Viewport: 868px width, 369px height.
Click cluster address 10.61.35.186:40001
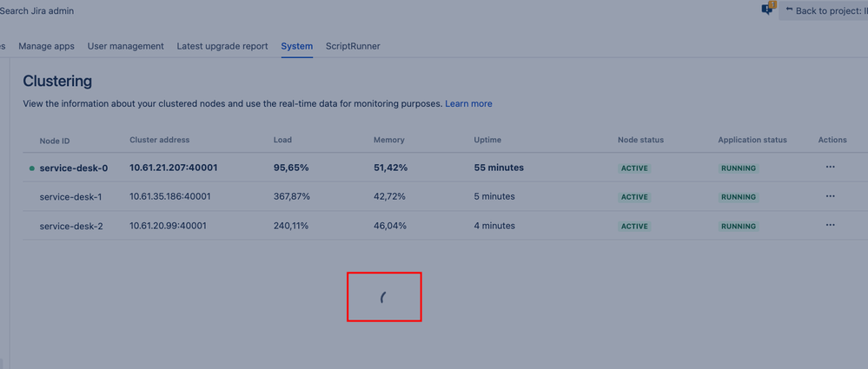170,196
